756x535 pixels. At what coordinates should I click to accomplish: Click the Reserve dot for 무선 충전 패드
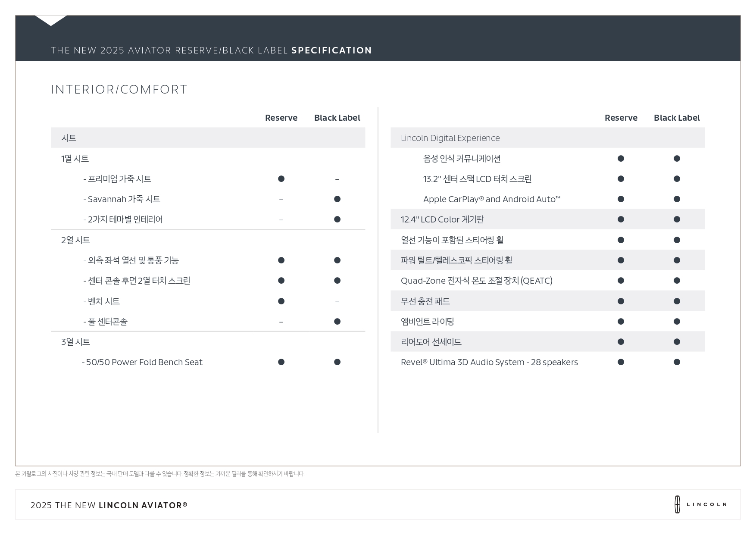(621, 301)
